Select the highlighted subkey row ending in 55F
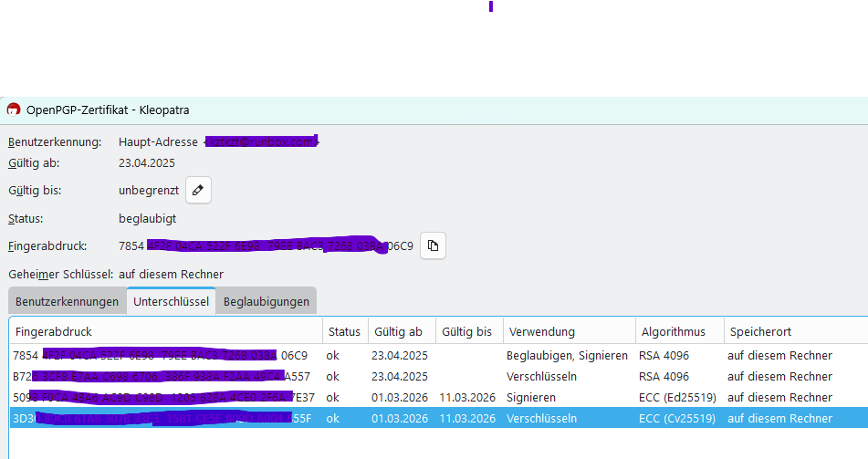Image resolution: width=868 pixels, height=459 pixels. click(x=439, y=418)
